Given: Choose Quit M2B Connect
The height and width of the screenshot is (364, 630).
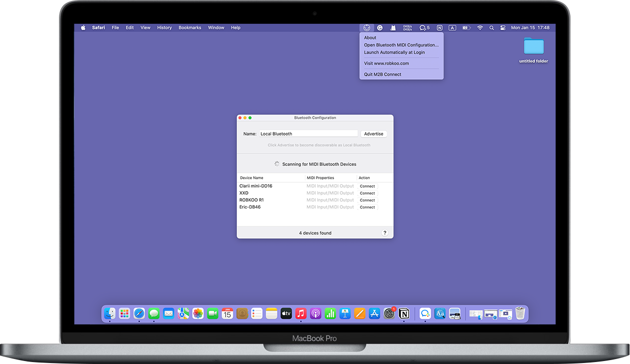Looking at the screenshot, I should click(x=383, y=74).
